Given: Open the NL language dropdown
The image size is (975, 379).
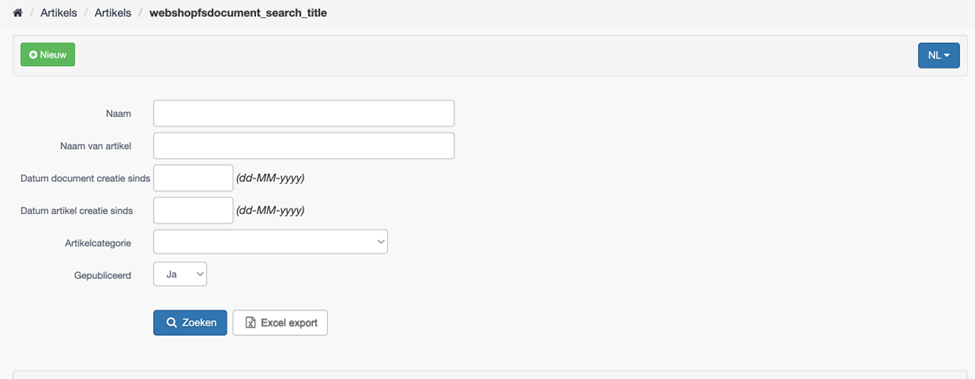Looking at the screenshot, I should 939,55.
